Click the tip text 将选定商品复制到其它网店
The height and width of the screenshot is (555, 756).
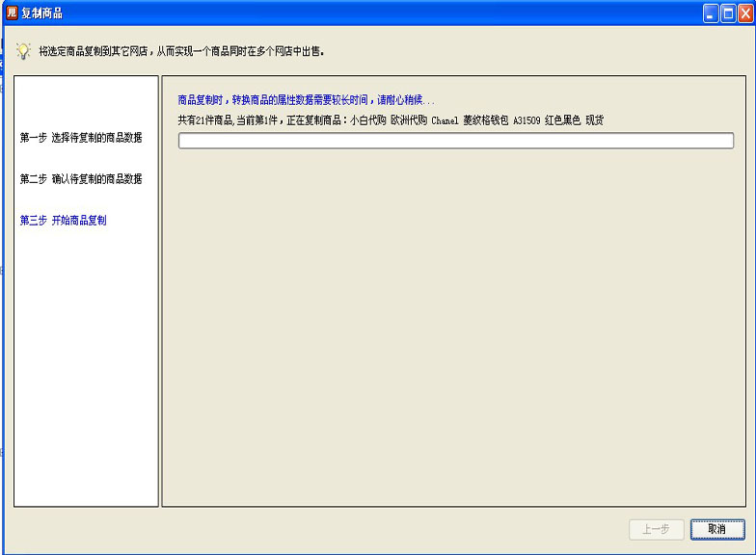[181, 51]
